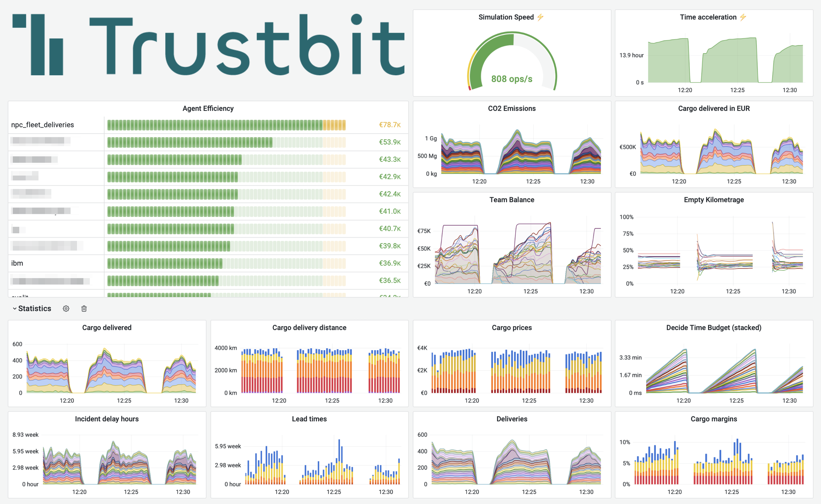This screenshot has height=504, width=821.
Task: Click the 808 ops/s gauge reading
Action: click(x=512, y=79)
